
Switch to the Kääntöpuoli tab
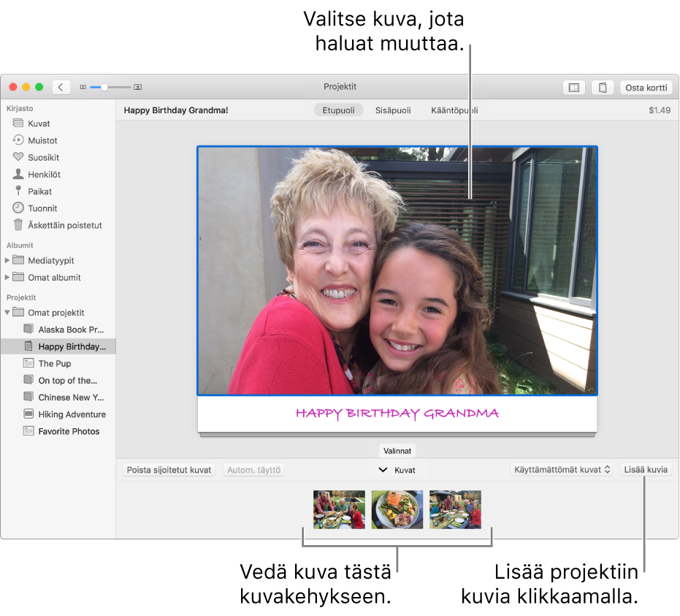point(454,110)
